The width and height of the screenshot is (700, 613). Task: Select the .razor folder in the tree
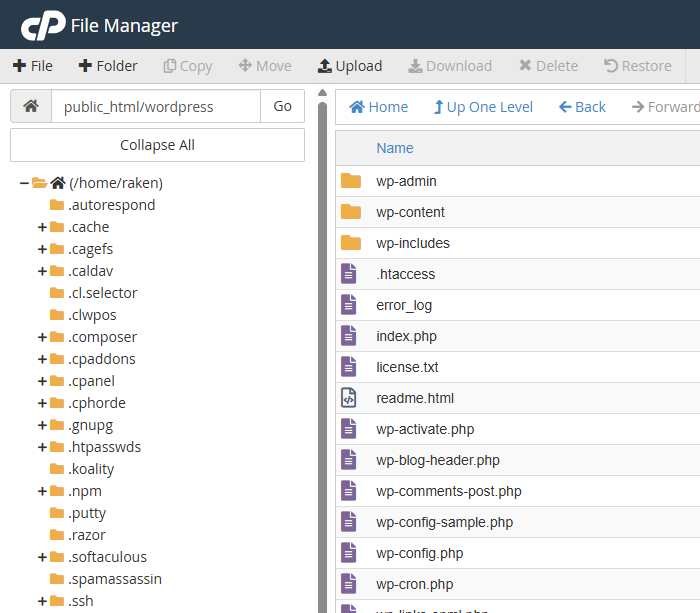click(78, 535)
